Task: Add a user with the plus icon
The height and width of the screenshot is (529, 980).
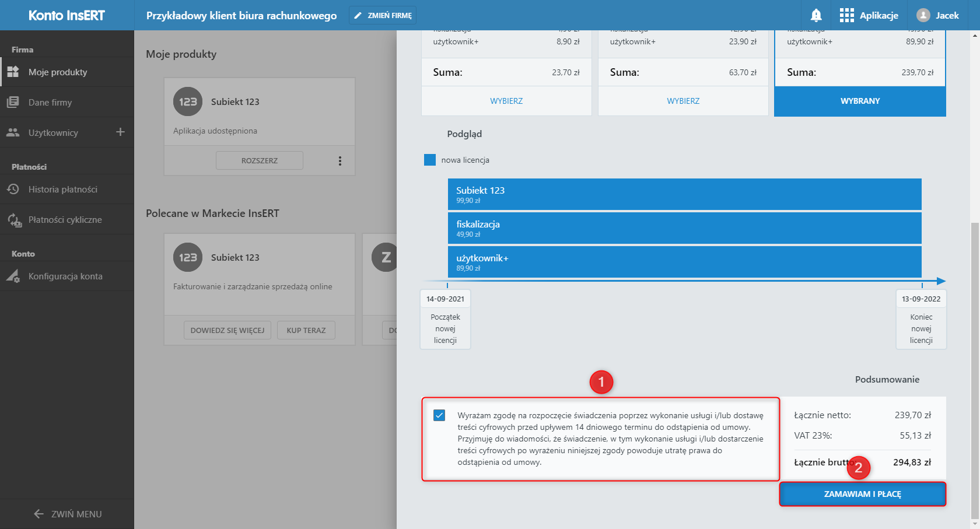Action: tap(120, 132)
